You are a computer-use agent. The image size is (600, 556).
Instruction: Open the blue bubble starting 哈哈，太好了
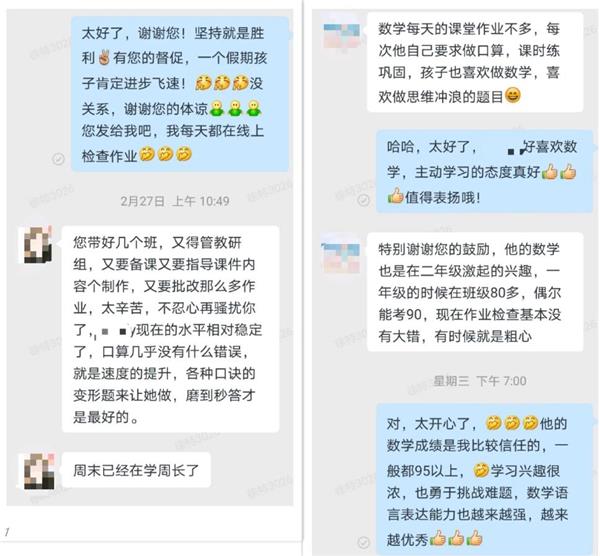tap(484, 171)
